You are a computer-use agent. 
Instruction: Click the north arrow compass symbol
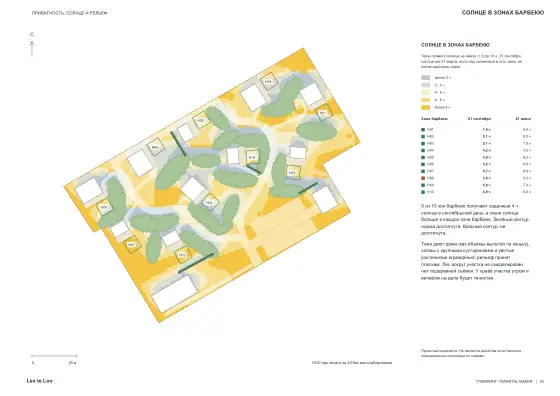[32, 46]
